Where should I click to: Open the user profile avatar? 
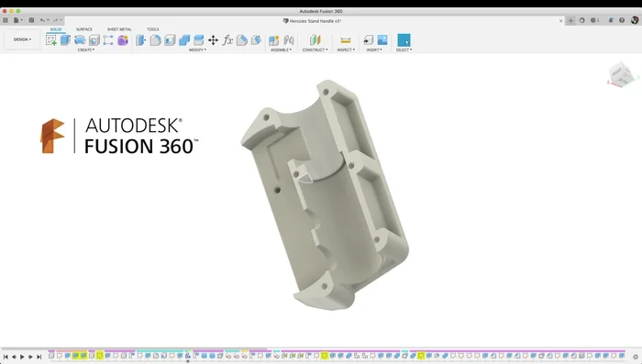coord(635,20)
